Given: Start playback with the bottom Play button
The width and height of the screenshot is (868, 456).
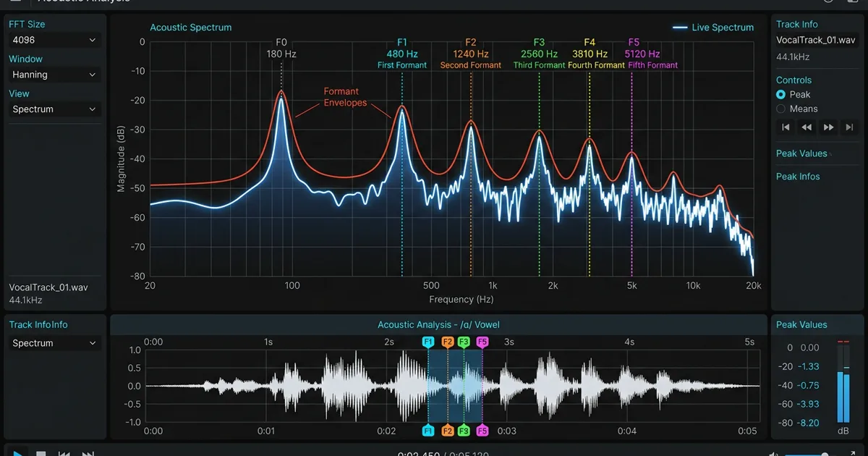Looking at the screenshot, I should point(18,453).
